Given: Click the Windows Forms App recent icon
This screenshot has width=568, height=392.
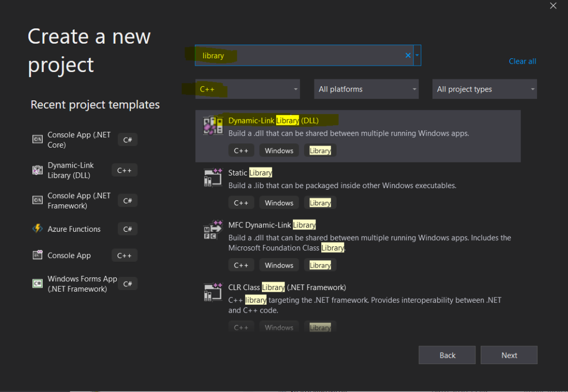Looking at the screenshot, I should 37,283.
